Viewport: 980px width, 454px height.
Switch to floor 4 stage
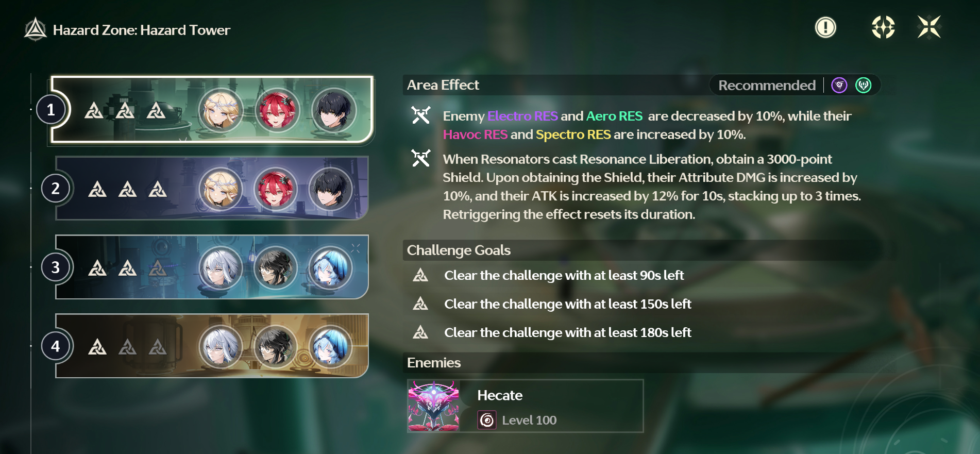pos(211,346)
